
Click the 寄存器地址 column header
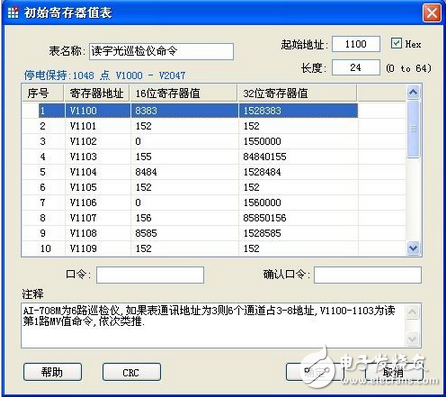click(x=97, y=93)
